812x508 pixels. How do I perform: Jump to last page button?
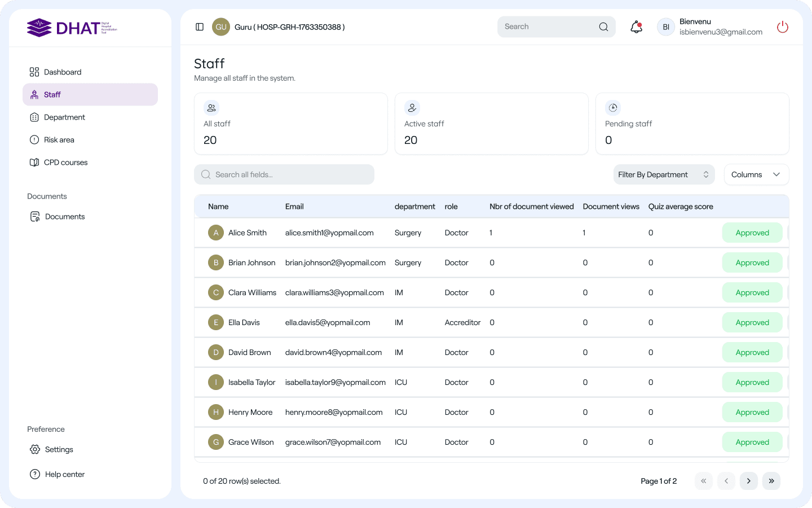tap(771, 481)
